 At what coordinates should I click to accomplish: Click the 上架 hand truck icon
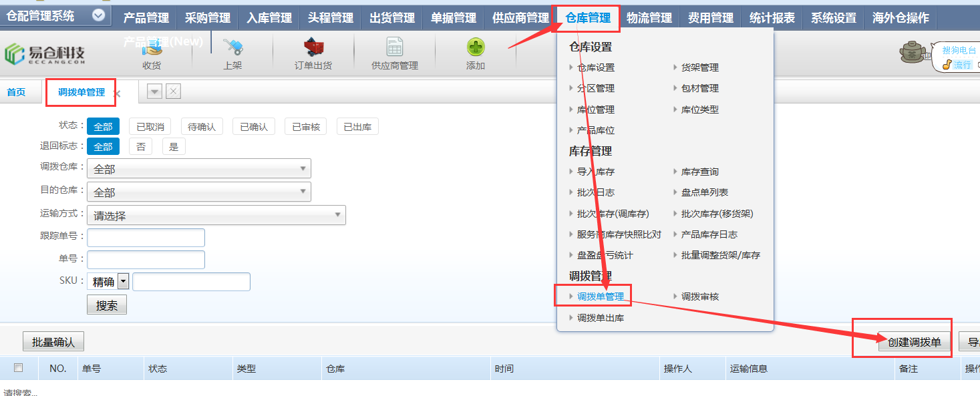tap(232, 48)
